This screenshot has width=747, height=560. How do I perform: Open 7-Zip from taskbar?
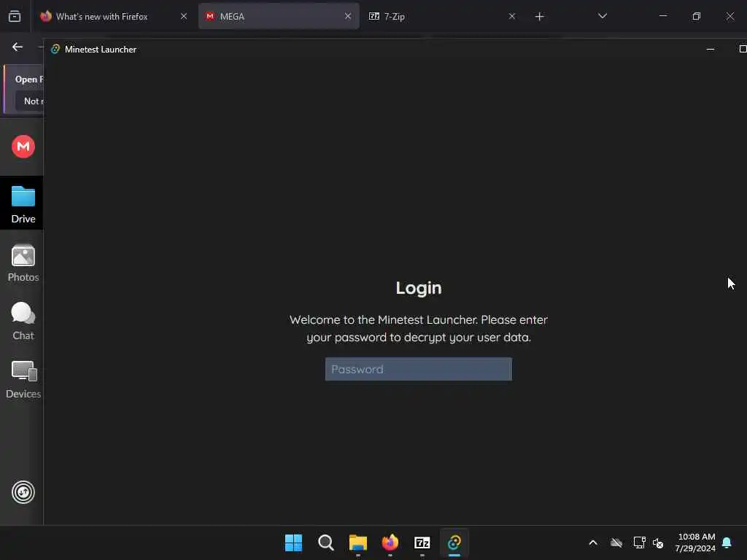(x=422, y=542)
